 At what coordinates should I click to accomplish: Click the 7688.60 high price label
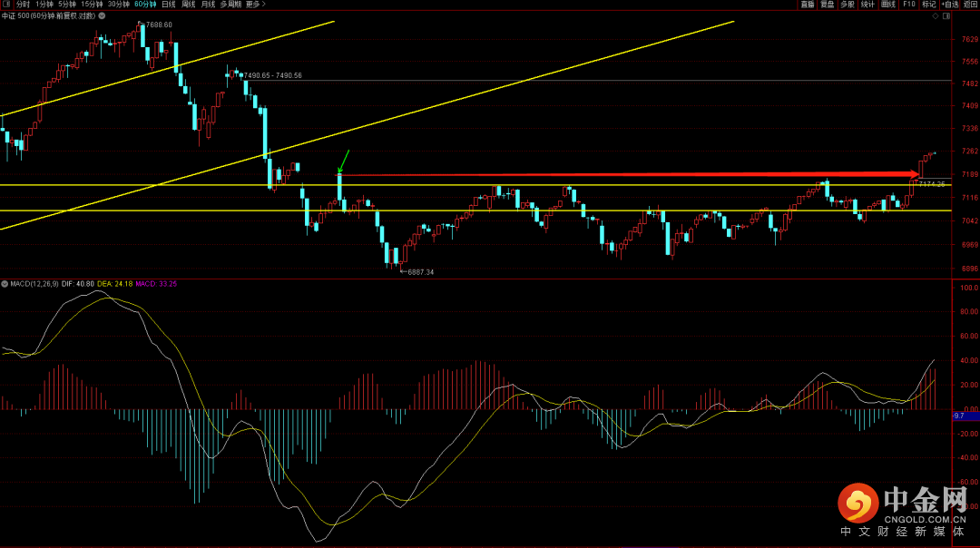coord(159,25)
